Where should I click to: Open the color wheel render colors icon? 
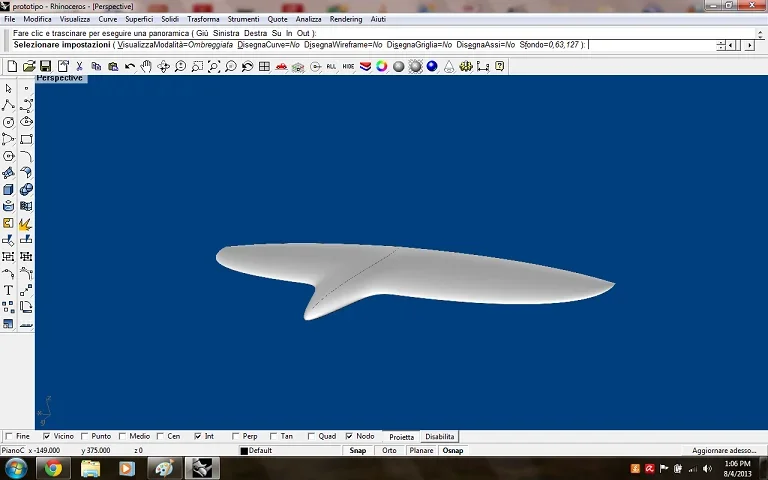382,66
